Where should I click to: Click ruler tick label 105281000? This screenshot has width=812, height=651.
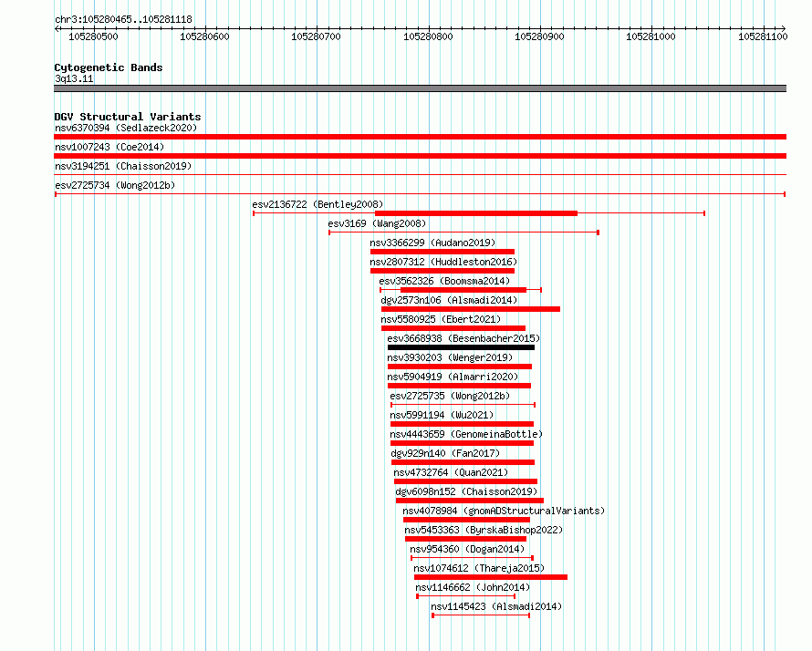pos(651,36)
